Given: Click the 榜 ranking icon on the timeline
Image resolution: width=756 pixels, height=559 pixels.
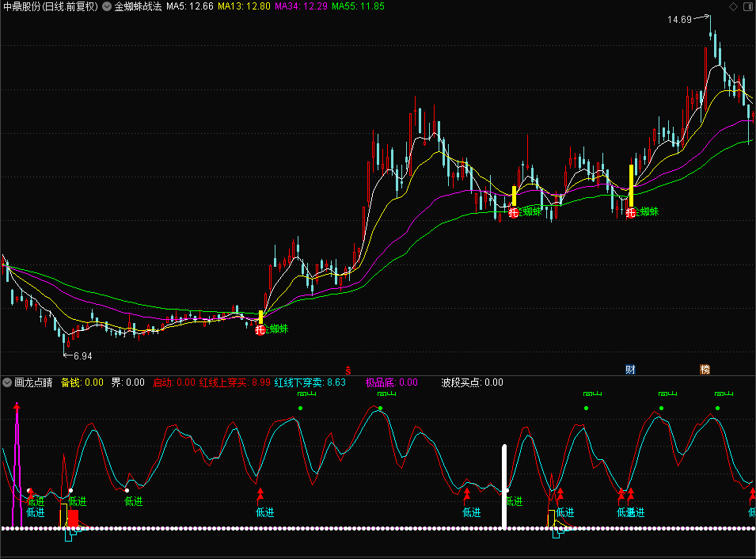Looking at the screenshot, I should 705,369.
